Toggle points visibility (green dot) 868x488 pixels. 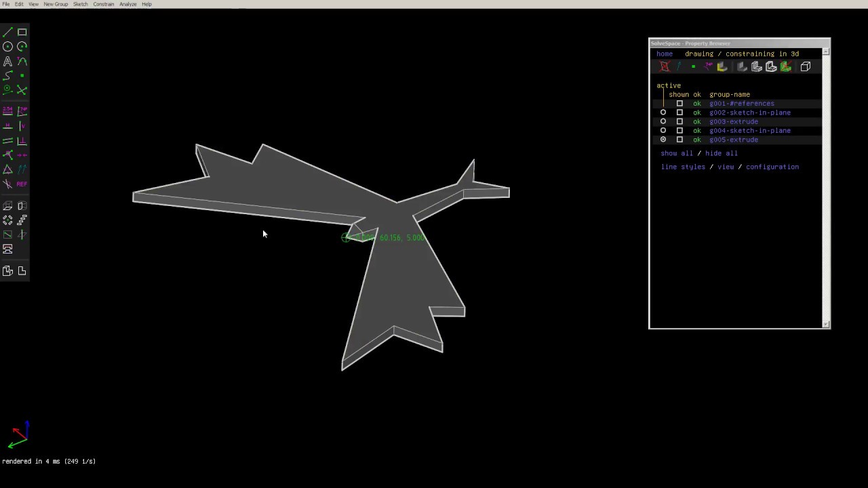tap(693, 66)
